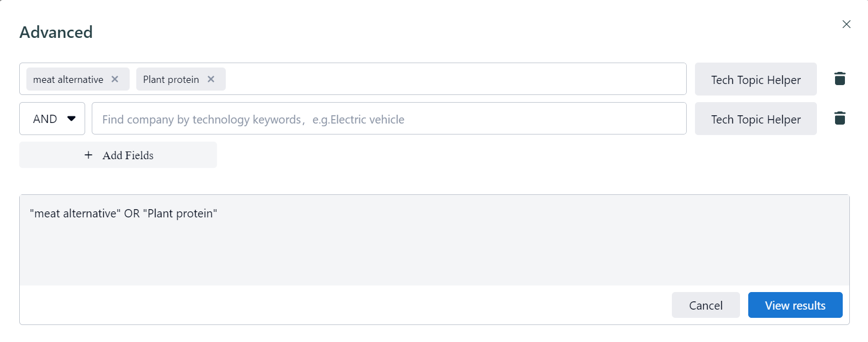The height and width of the screenshot is (342, 868).
Task: Click blank area of the query preview box
Action: (434, 253)
